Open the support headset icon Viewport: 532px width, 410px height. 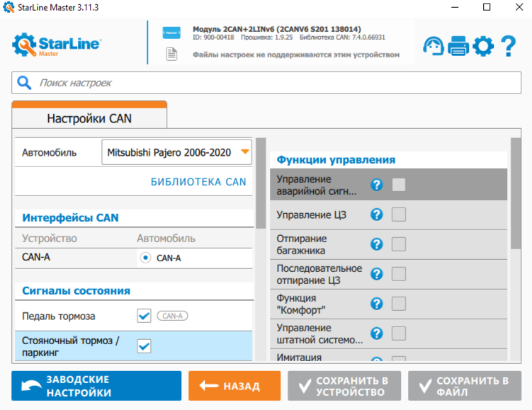(434, 46)
